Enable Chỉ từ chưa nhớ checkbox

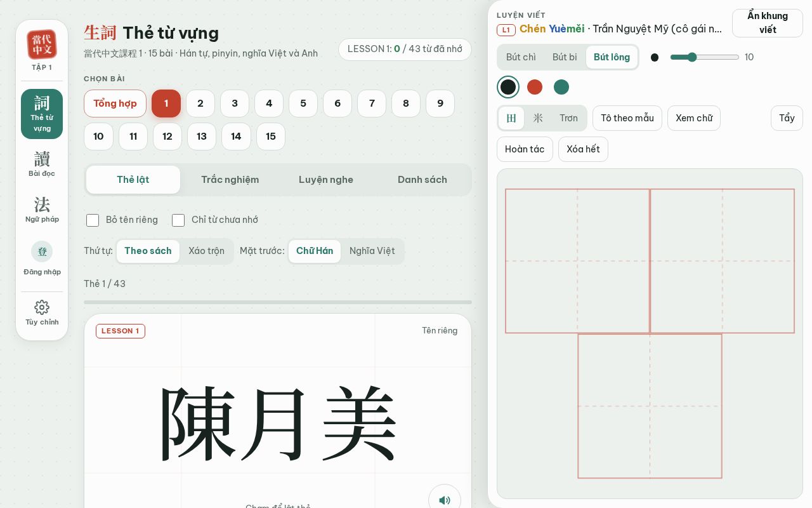178,220
